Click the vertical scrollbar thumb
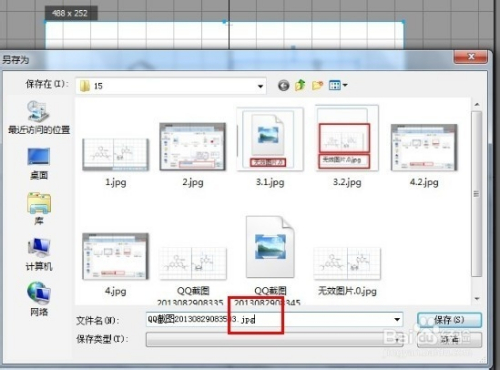500x370 pixels. tap(477, 194)
